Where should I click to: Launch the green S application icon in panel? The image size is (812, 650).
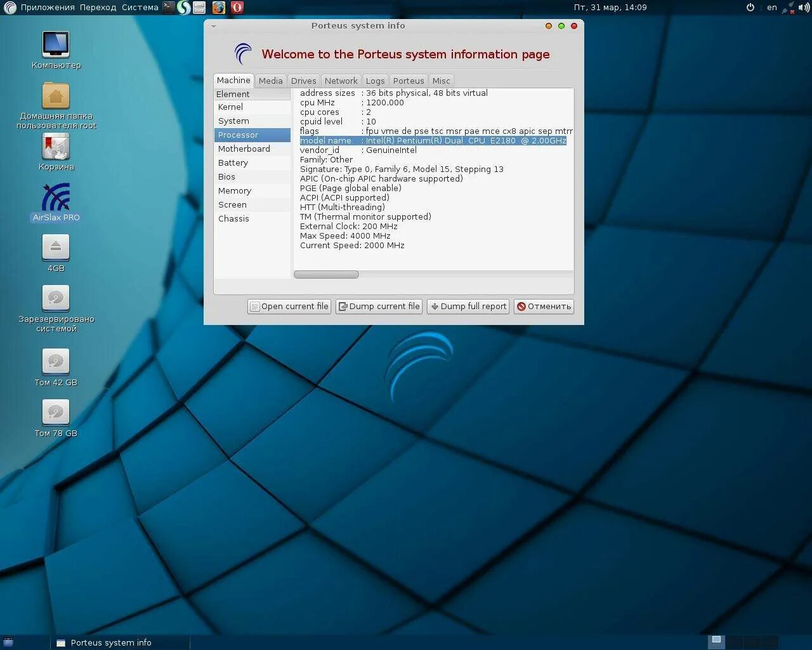[x=183, y=8]
